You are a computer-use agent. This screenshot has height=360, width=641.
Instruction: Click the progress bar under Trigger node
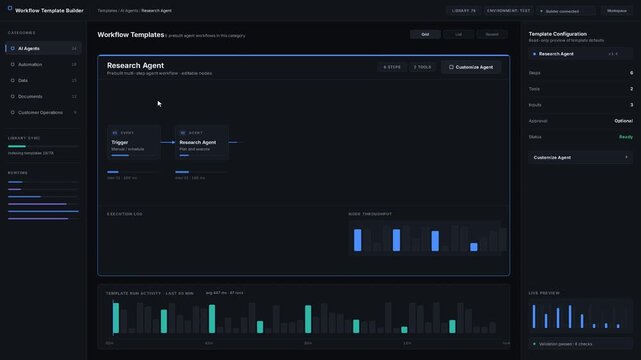(x=133, y=172)
